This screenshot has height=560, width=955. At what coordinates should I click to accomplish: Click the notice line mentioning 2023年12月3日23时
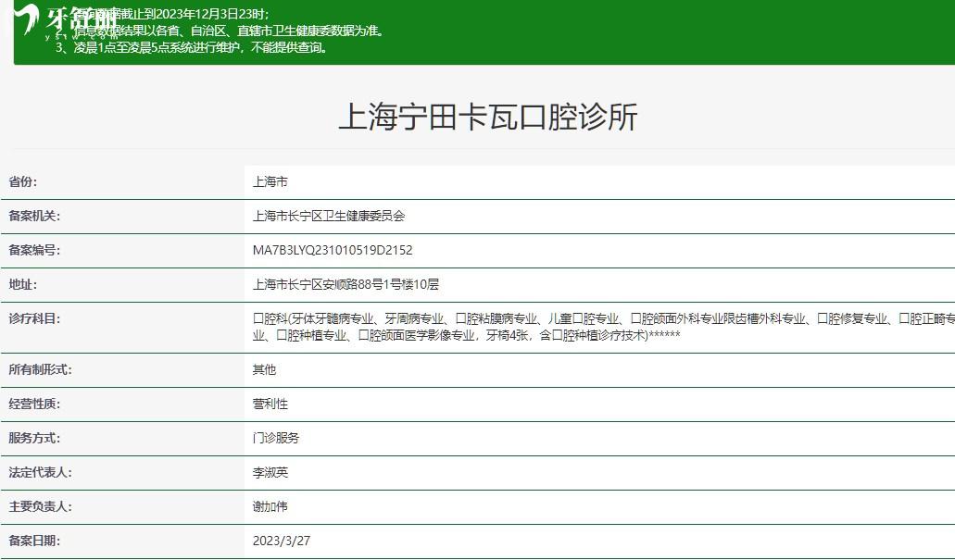[163, 14]
